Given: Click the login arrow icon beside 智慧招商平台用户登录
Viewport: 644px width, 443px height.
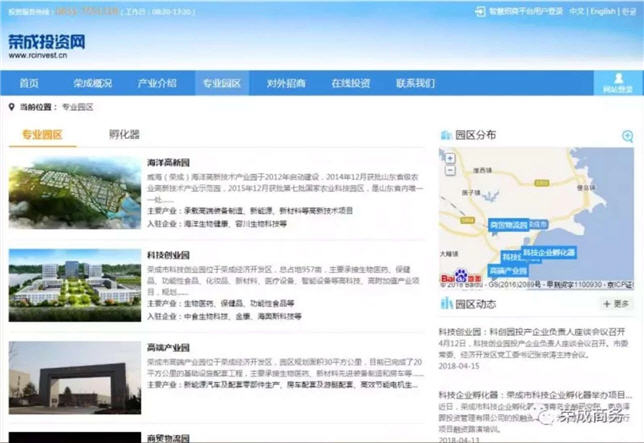Looking at the screenshot, I should (480, 11).
